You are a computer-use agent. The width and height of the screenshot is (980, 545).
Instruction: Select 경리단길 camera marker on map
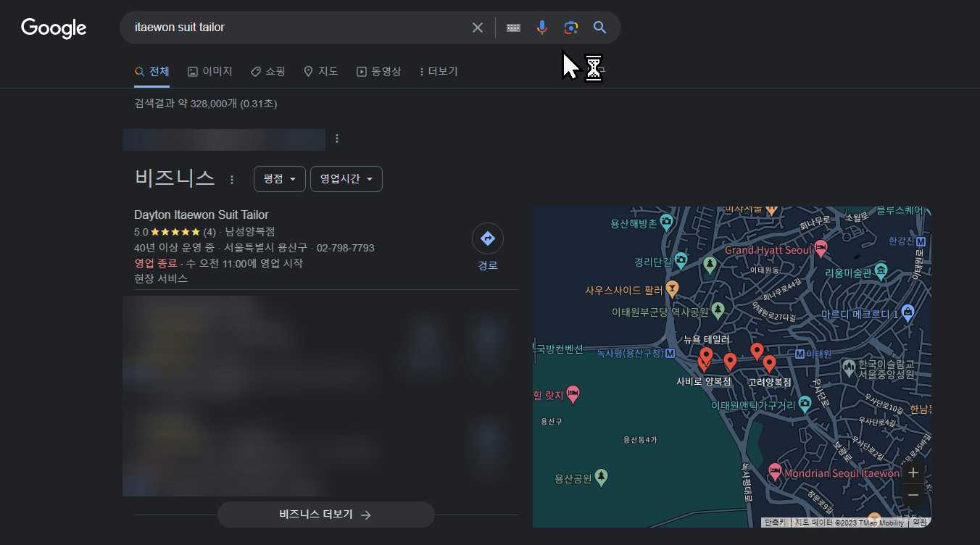681,259
